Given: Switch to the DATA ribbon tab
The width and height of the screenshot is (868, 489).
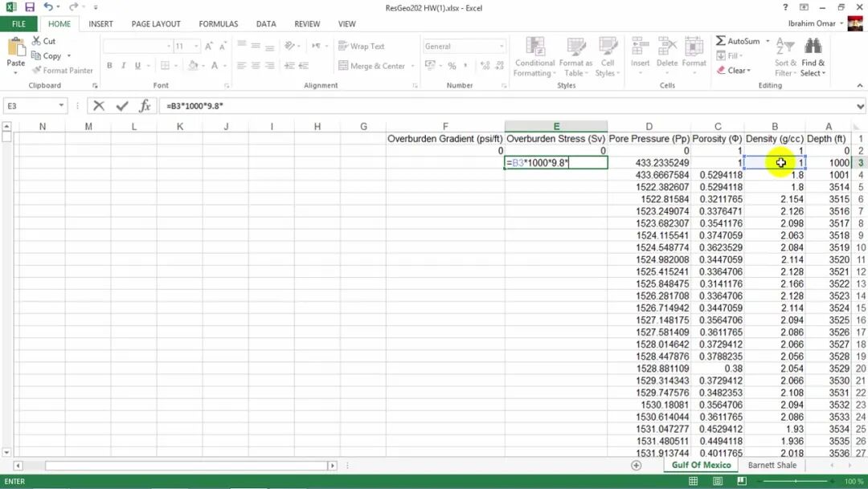Looking at the screenshot, I should 266,24.
